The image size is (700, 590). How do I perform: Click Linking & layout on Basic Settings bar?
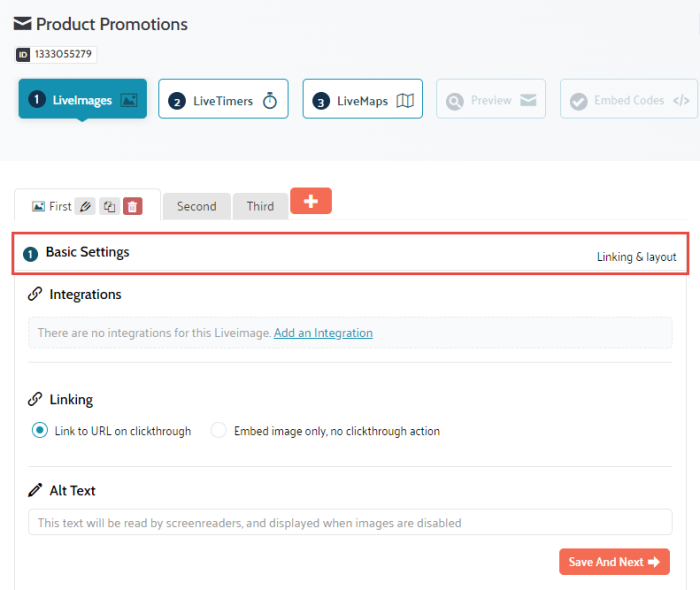[636, 257]
